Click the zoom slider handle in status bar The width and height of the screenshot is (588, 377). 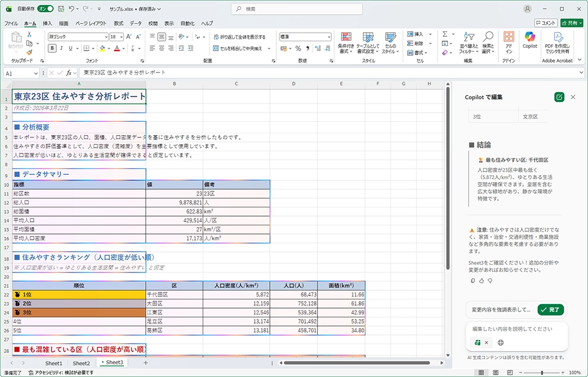pyautogui.click(x=541, y=372)
